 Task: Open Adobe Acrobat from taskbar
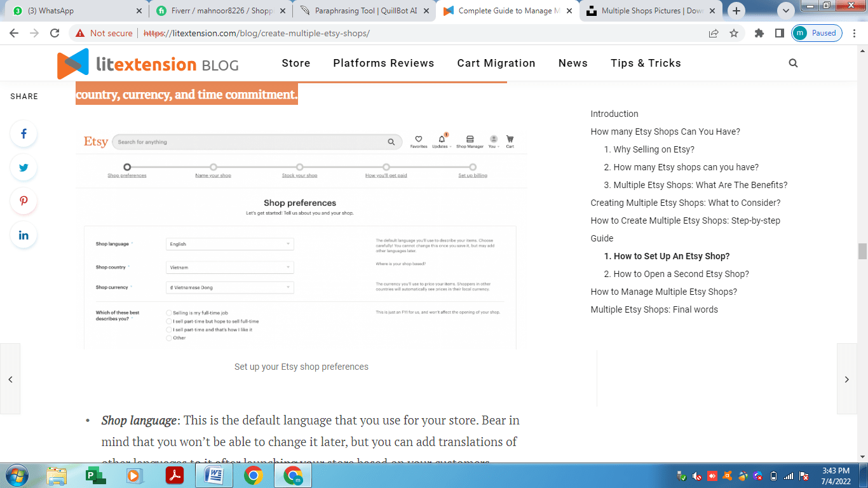[x=174, y=475]
